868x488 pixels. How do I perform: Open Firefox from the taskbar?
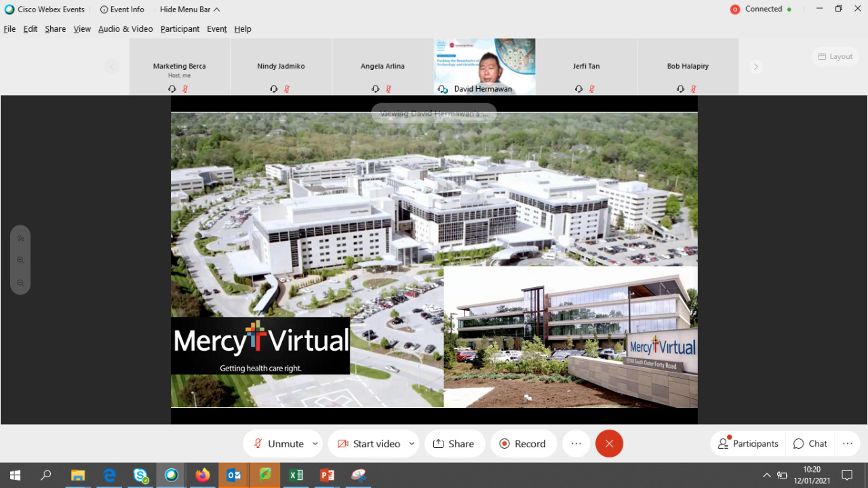(203, 475)
